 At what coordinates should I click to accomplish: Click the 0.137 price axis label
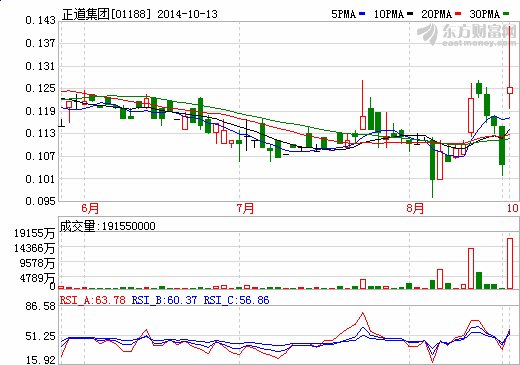tap(40, 43)
